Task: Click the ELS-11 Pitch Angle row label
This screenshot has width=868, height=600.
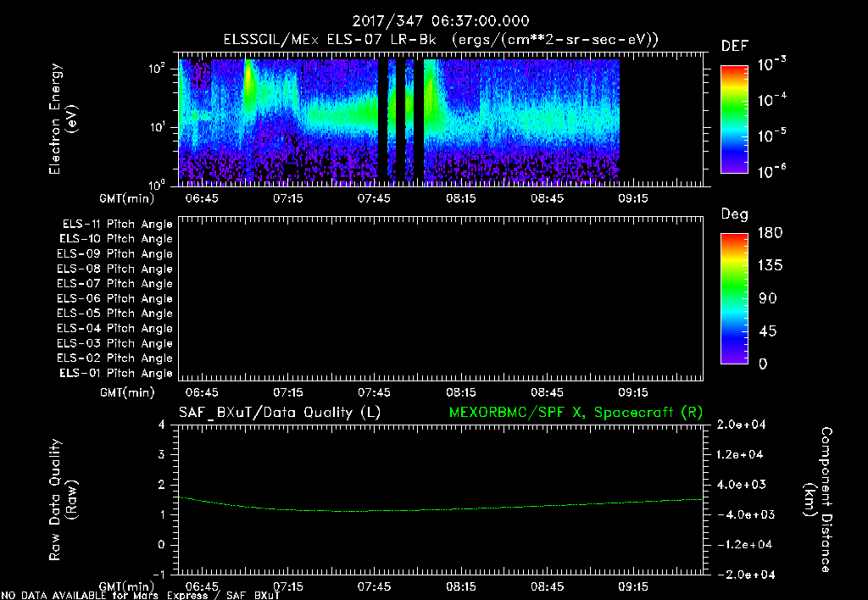Action: click(x=117, y=225)
